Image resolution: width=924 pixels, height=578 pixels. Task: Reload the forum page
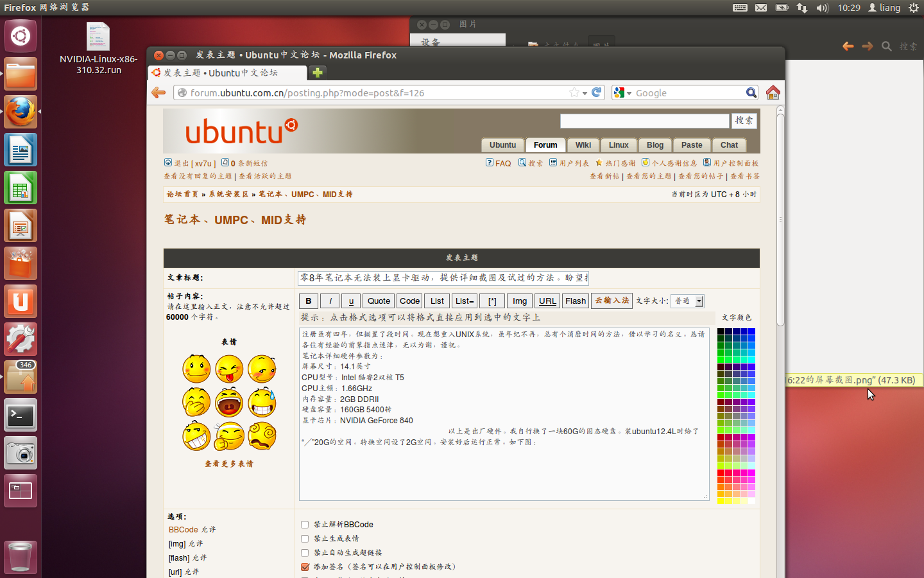pyautogui.click(x=597, y=92)
